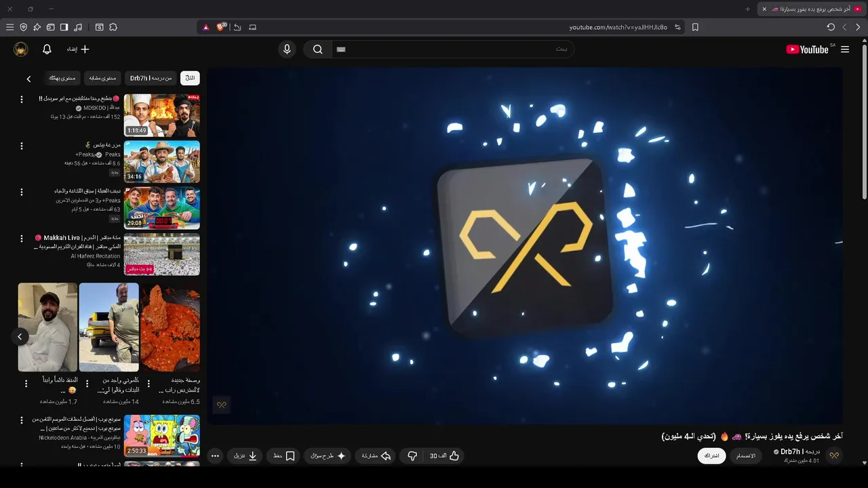
Task: Select the 'من دربحه | Drb7h' filter chip
Action: (151, 78)
